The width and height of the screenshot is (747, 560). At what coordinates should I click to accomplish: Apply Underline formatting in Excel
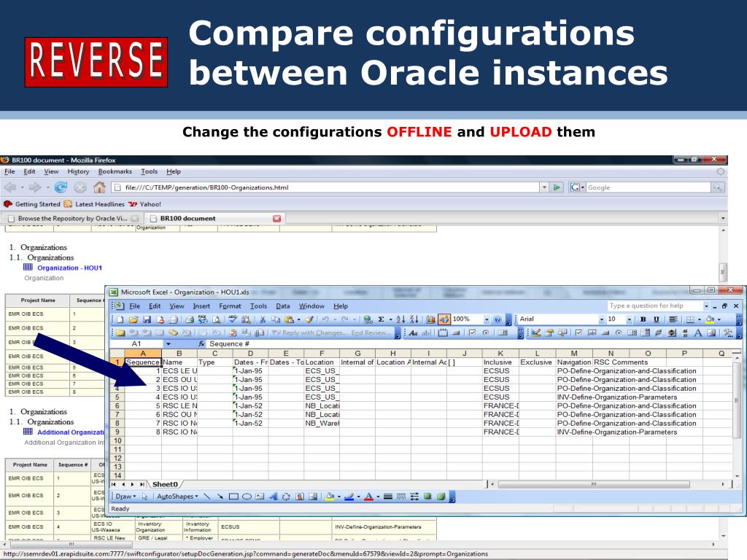click(656, 319)
